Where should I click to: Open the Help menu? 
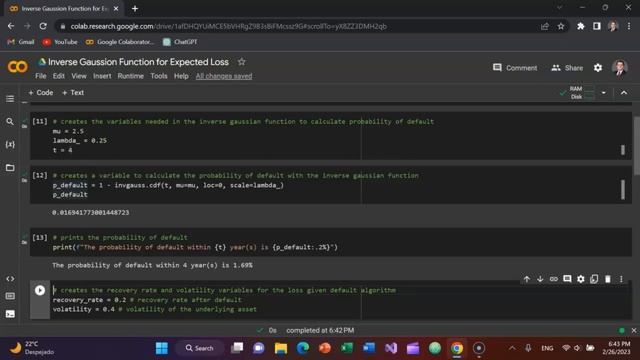pyautogui.click(x=181, y=76)
